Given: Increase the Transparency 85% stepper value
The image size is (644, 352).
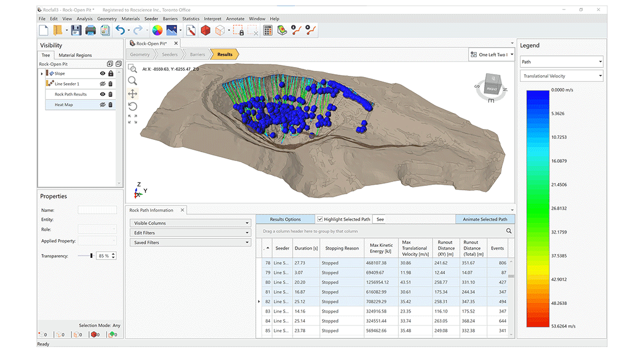Looking at the screenshot, I should (113, 254).
